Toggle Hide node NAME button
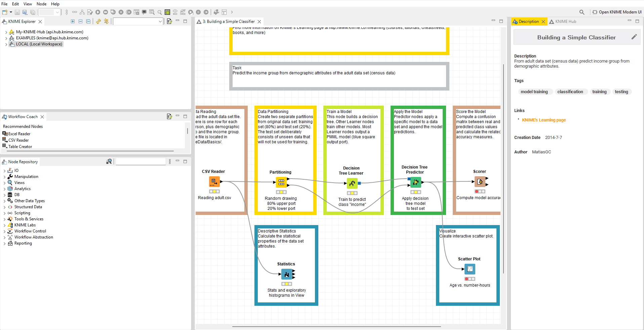 [x=183, y=12]
